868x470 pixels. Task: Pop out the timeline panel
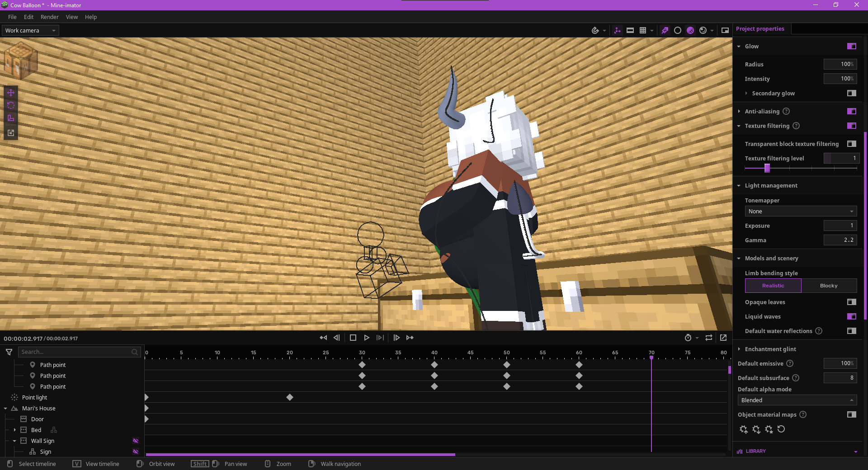click(x=723, y=338)
